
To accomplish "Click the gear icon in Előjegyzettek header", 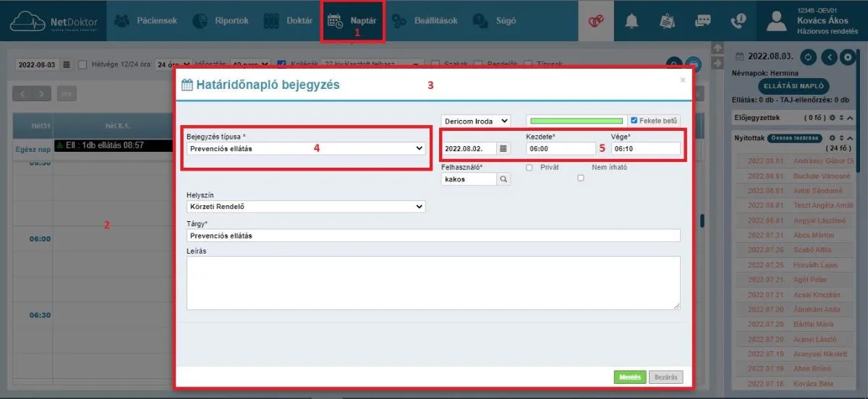I will (833, 117).
